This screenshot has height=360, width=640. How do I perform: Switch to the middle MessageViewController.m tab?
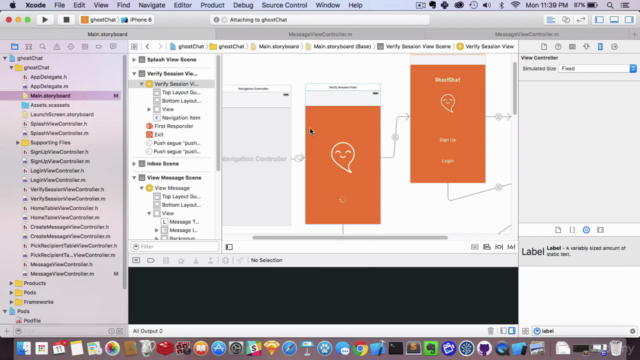coord(320,34)
